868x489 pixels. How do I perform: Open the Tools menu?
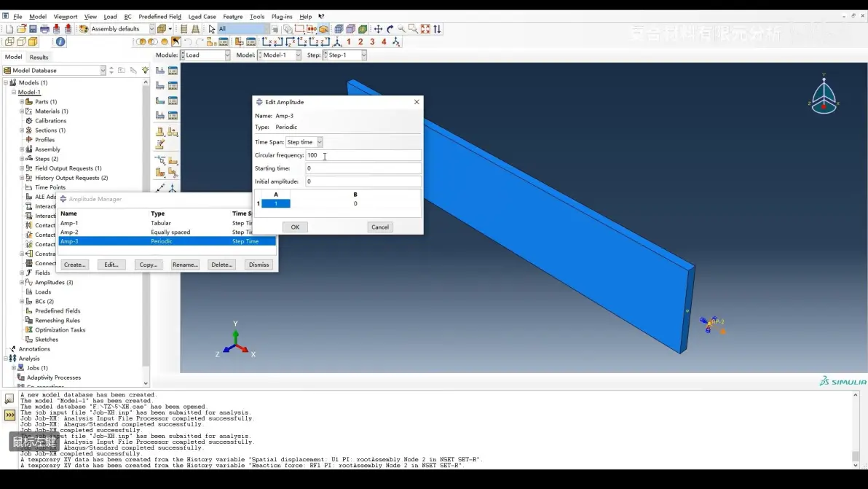point(257,17)
